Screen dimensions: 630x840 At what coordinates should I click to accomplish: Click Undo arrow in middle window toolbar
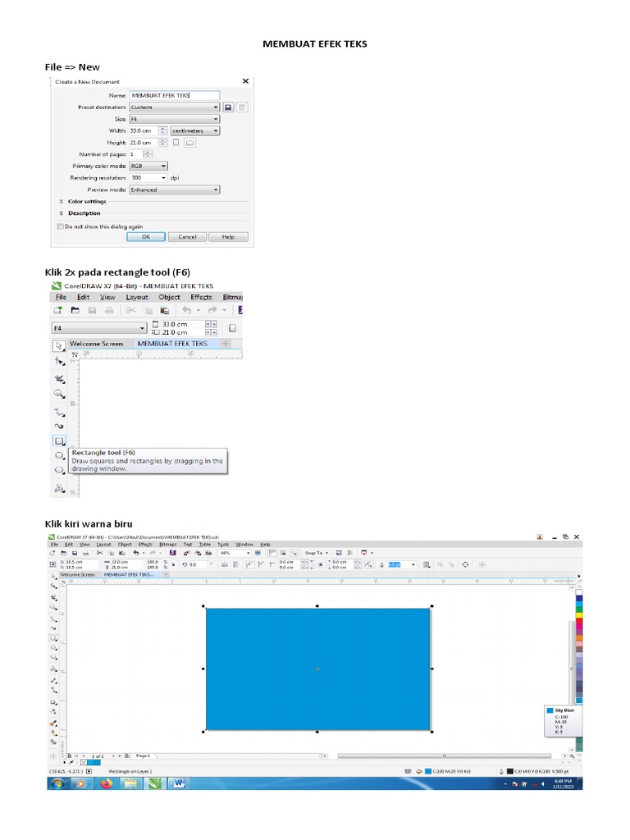pos(186,310)
